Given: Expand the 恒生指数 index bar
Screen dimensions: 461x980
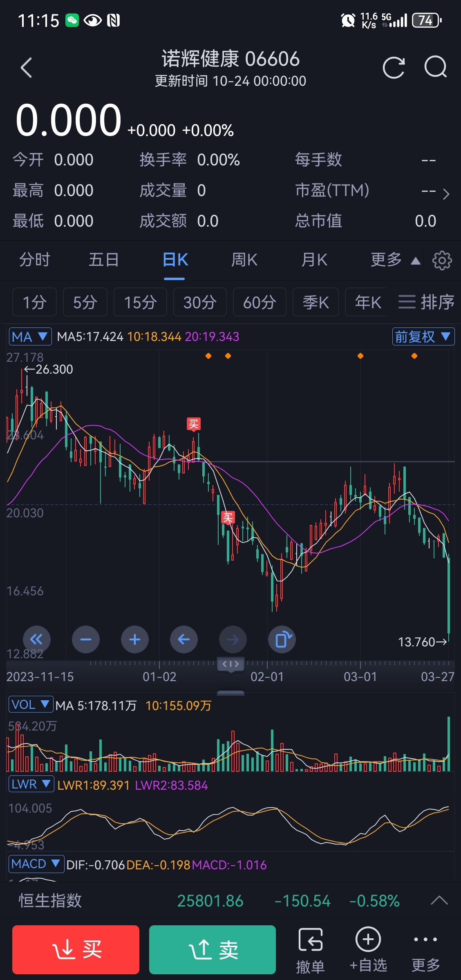Looking at the screenshot, I should point(439,900).
